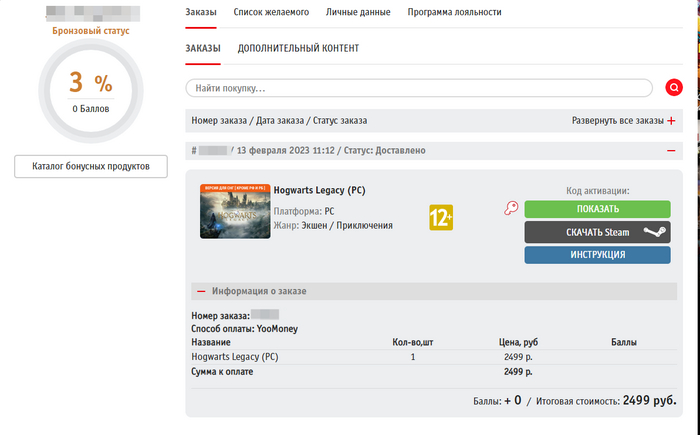Open the Список желаемого tab

pos(271,13)
